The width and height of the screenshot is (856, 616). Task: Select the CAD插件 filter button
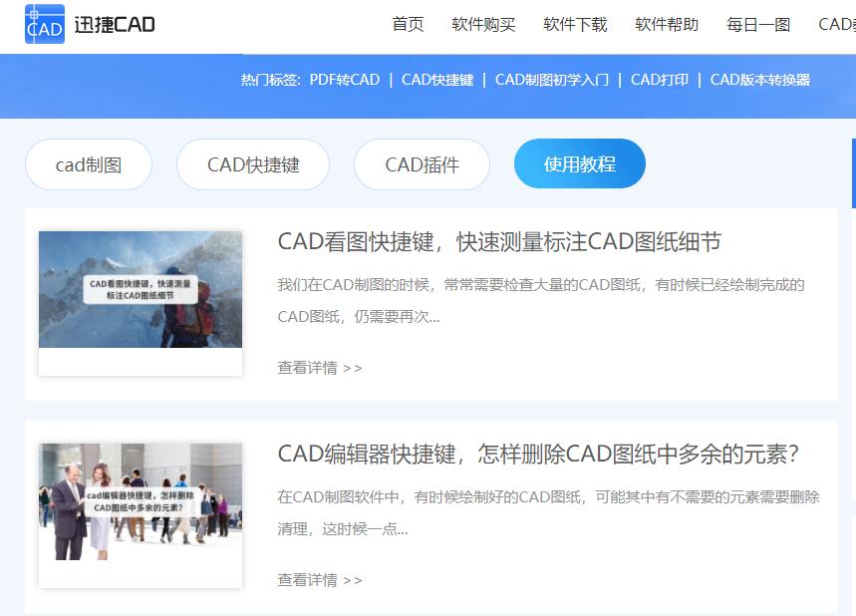tap(422, 162)
